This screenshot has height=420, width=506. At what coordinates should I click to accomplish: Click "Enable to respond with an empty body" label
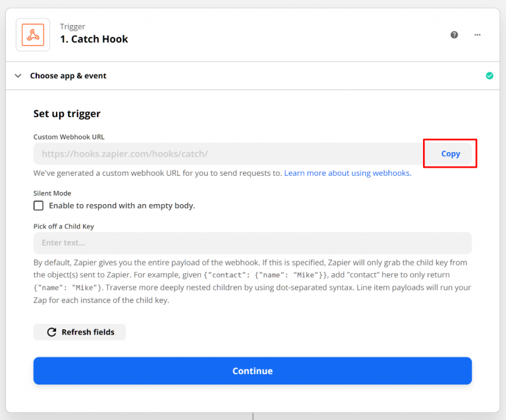tap(122, 205)
